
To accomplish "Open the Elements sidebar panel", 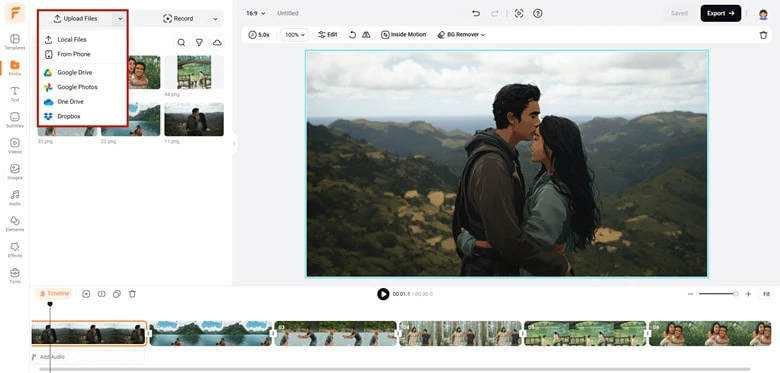I will coord(15,223).
